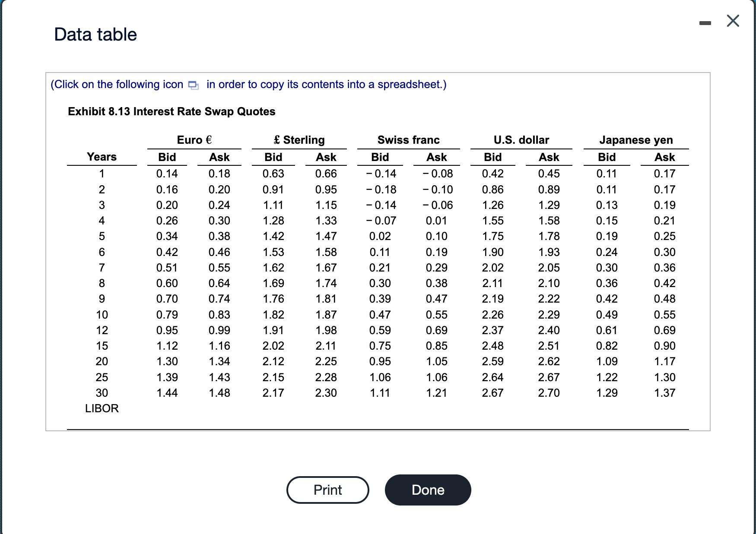Click the 5-year Euro bid value 0.34
This screenshot has height=534, width=756.
click(167, 236)
